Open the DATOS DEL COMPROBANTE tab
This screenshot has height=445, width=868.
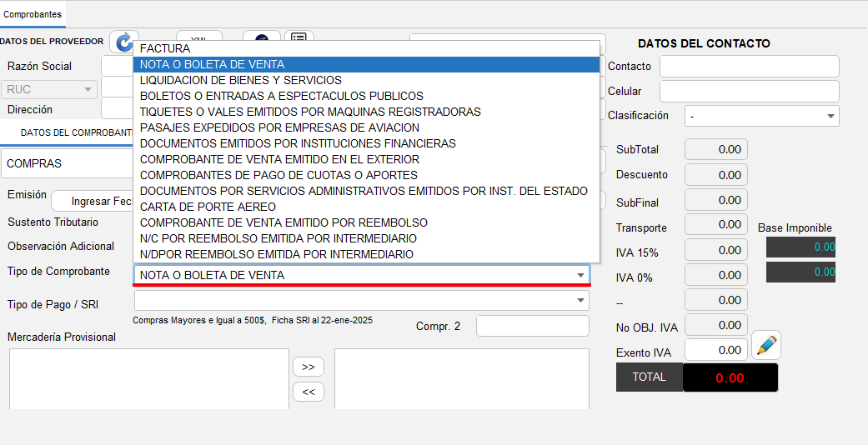[x=76, y=132]
